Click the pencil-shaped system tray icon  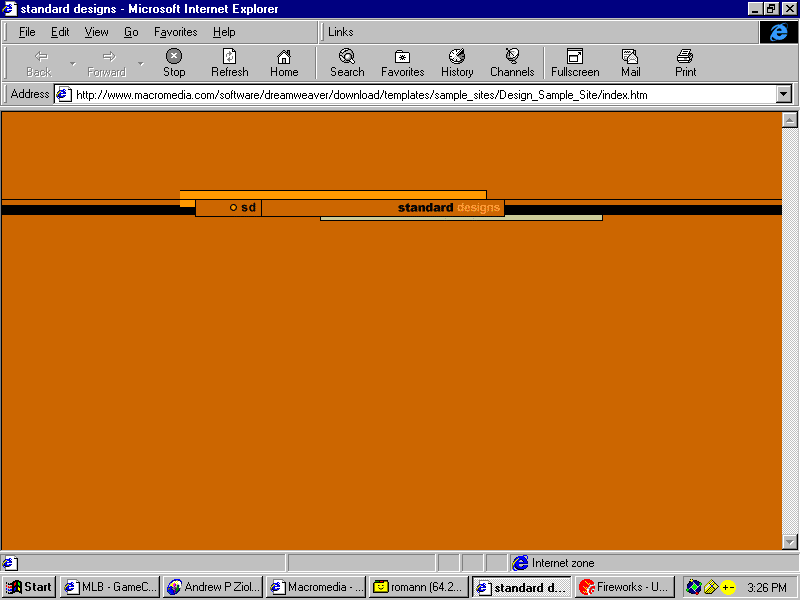[x=711, y=588]
